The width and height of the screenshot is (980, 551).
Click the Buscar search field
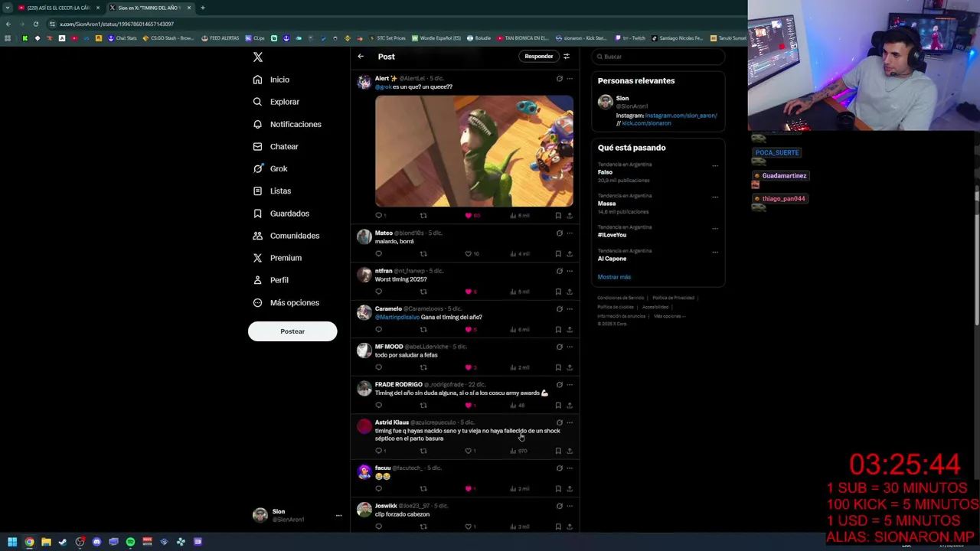coord(658,57)
